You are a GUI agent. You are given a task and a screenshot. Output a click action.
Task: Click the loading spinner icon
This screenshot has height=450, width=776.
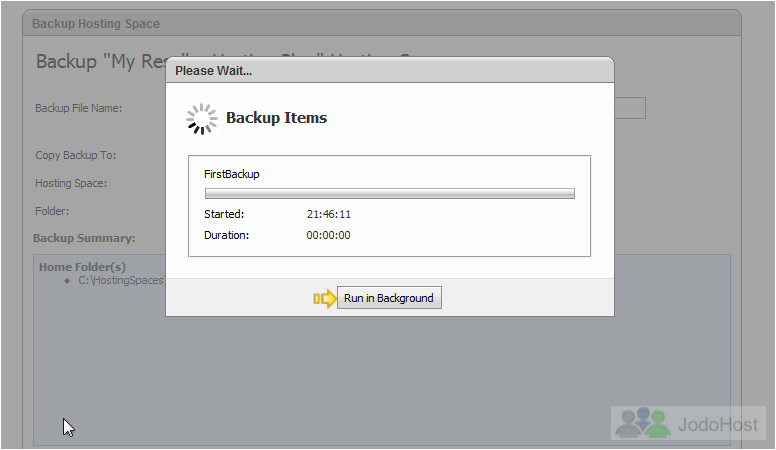point(201,119)
